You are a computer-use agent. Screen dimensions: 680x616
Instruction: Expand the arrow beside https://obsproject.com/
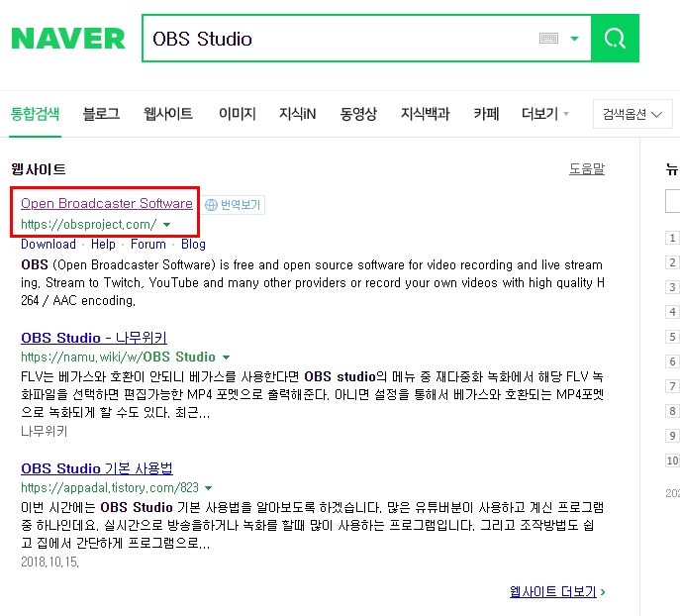coord(166,225)
